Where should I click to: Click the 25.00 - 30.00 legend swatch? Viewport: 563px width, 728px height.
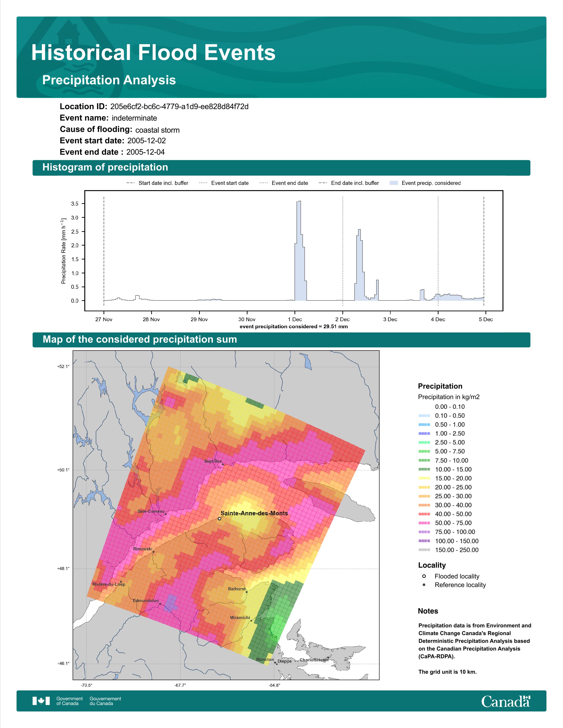click(424, 496)
